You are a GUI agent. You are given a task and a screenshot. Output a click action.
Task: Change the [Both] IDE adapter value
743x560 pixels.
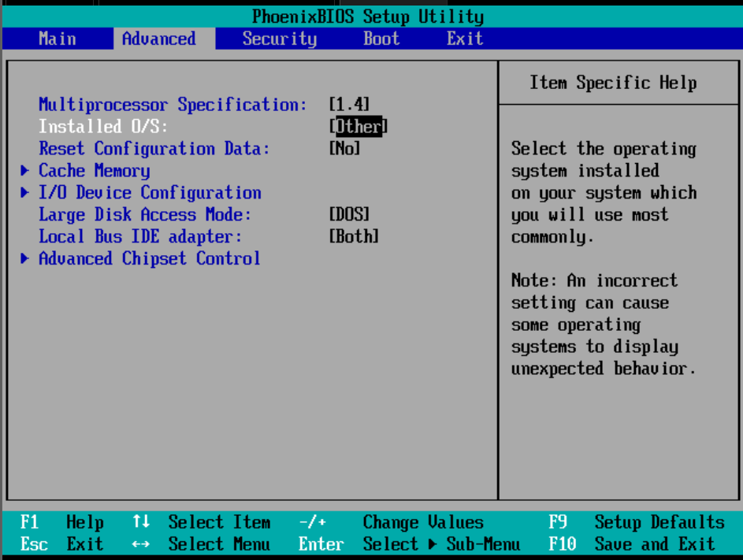(354, 236)
